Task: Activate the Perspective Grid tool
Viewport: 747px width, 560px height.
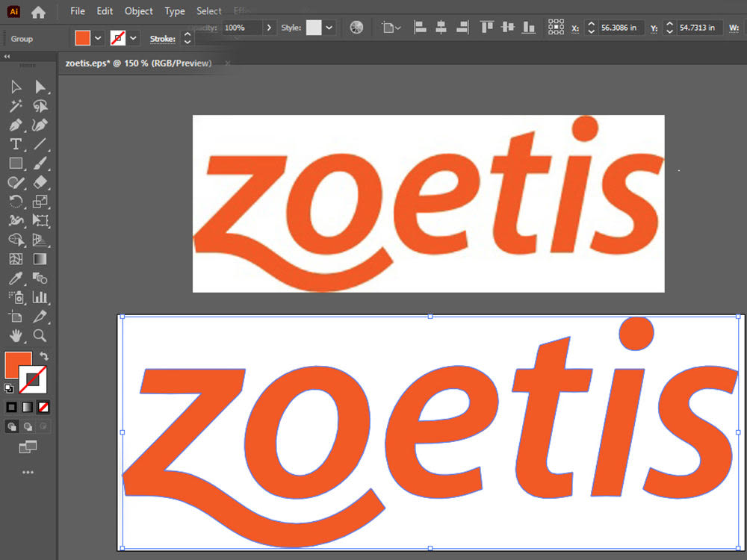Action: tap(40, 240)
